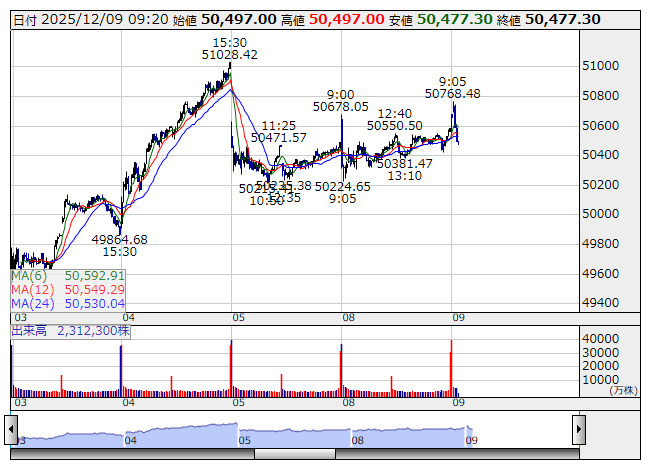This screenshot has height=470, width=653.
Task: Select the 9:00 50678.05 annotation
Action: click(x=341, y=101)
